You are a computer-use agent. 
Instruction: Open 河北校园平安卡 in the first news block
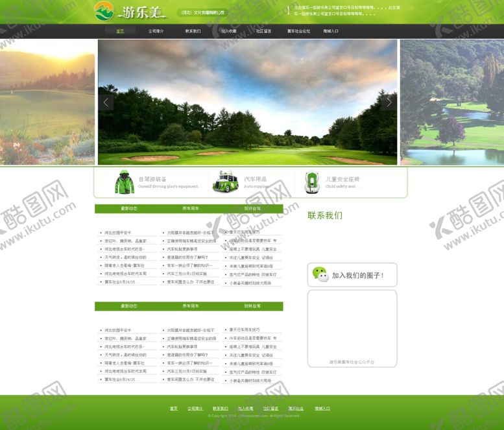tap(117, 233)
